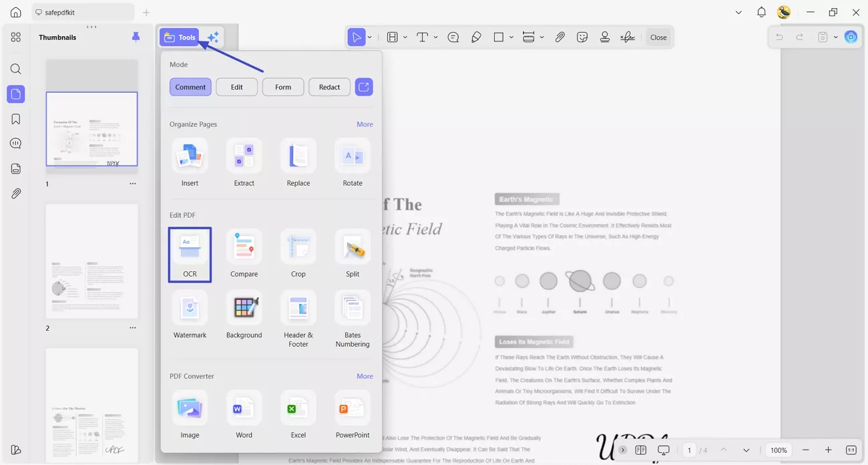Select the attachment paperclip tool in toolbar
Image resolution: width=868 pixels, height=465 pixels.
560,37
